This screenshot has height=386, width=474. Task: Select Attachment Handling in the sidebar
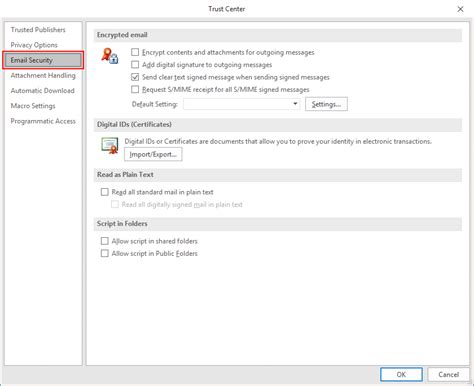[x=43, y=75]
